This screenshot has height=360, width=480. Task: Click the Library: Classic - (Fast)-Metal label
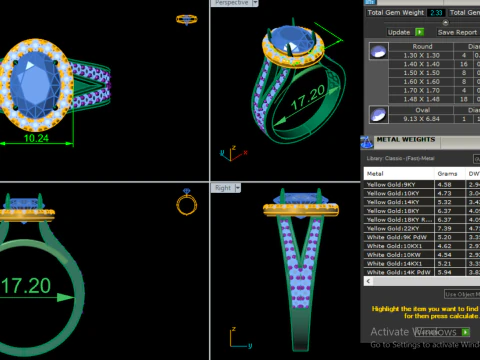(400, 158)
